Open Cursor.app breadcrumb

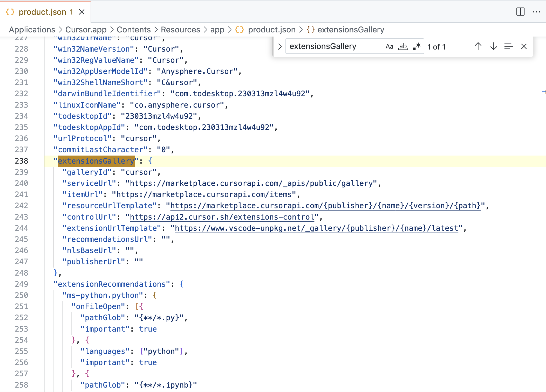[86, 30]
